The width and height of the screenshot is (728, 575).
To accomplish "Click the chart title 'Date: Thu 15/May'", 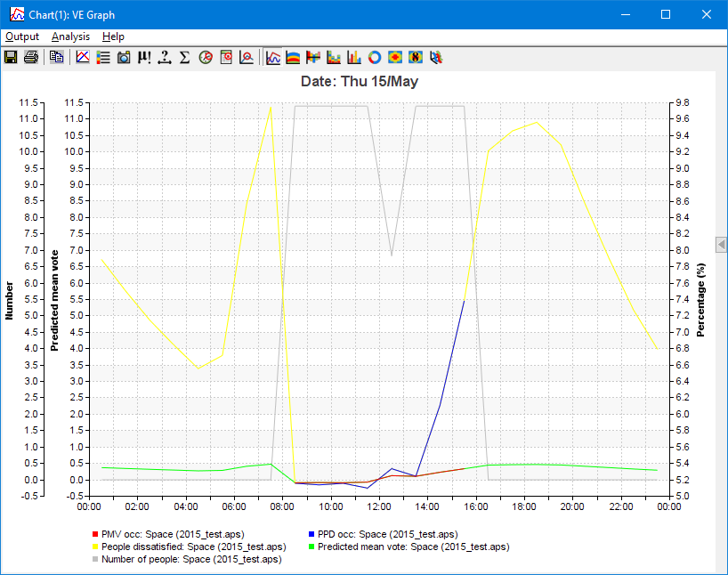I will [x=360, y=81].
